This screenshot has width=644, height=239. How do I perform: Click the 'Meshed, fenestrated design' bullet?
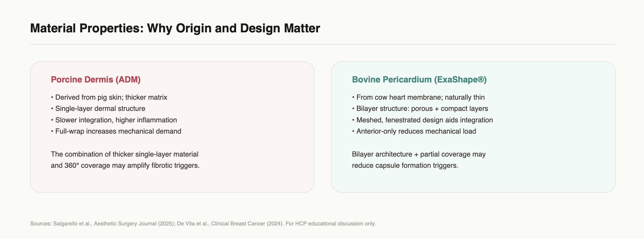tap(422, 120)
